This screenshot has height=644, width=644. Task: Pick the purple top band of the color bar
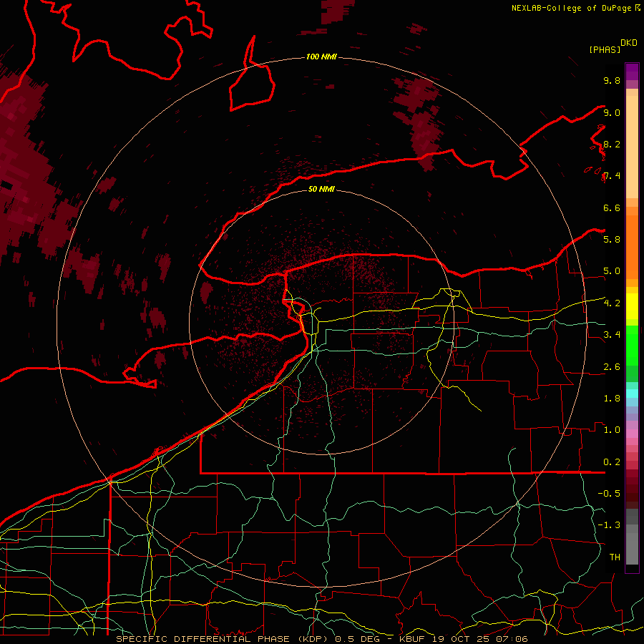pos(632,72)
